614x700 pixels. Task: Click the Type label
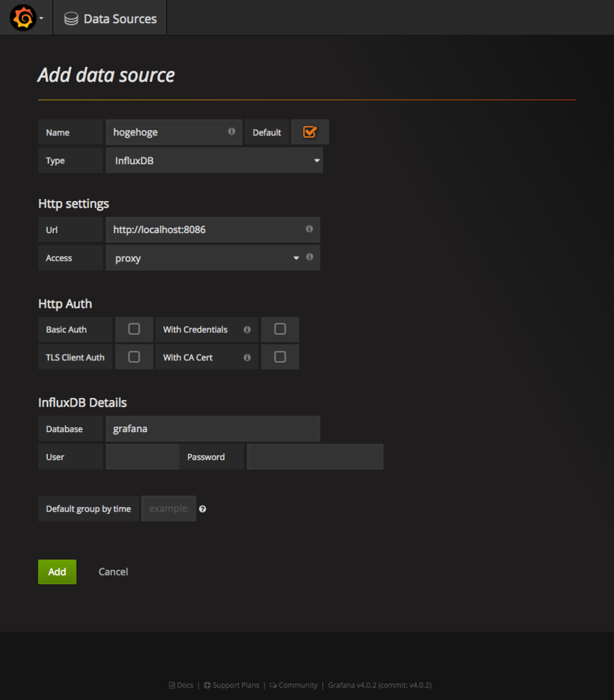point(55,161)
